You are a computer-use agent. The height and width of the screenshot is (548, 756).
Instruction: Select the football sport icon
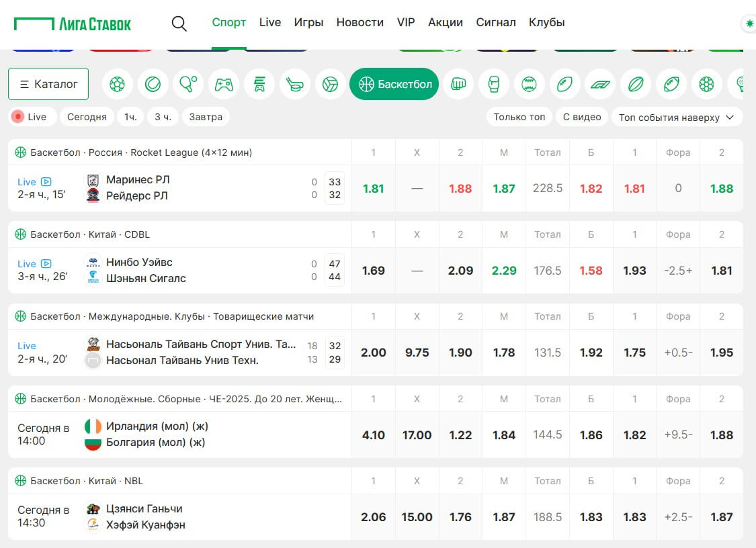coord(117,85)
